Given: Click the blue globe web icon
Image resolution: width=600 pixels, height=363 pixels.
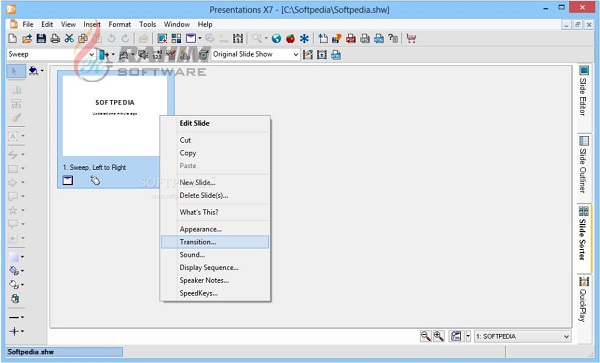Looking at the screenshot, I should (276, 38).
